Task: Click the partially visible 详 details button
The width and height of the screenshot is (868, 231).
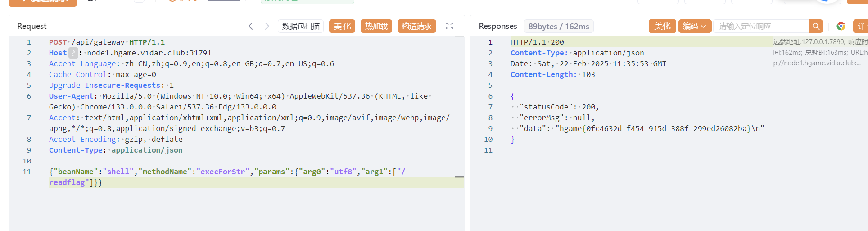Action: pyautogui.click(x=860, y=26)
